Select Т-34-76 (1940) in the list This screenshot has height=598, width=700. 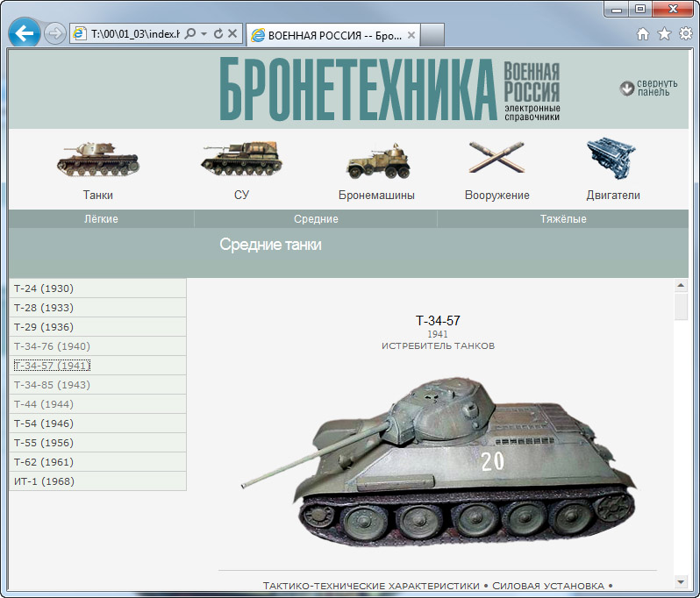pyautogui.click(x=97, y=345)
